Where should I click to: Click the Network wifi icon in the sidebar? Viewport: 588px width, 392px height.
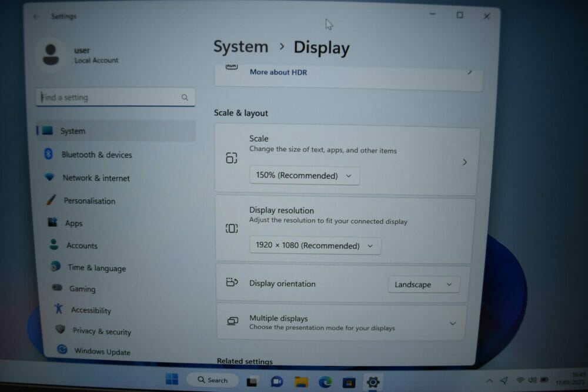click(x=49, y=176)
